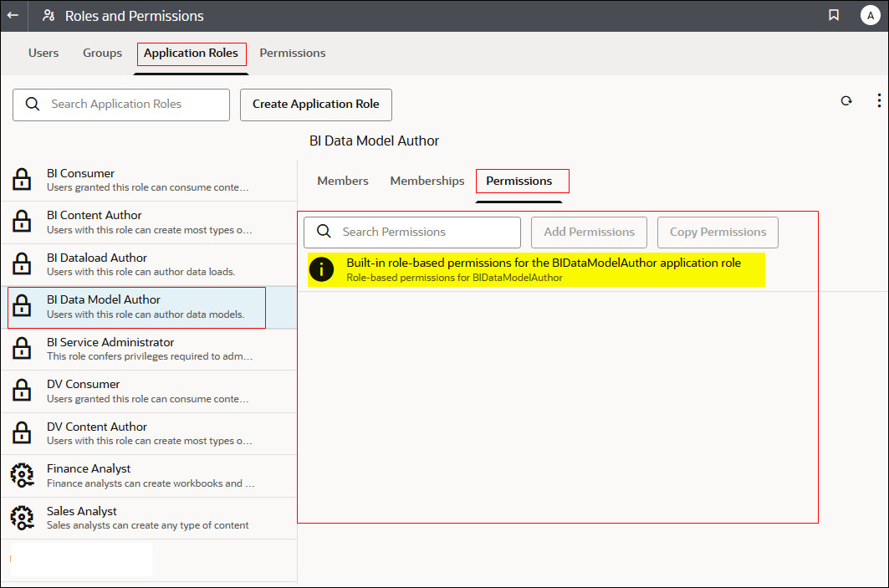Click the Search Permissions input field
The image size is (889, 588).
point(418,232)
